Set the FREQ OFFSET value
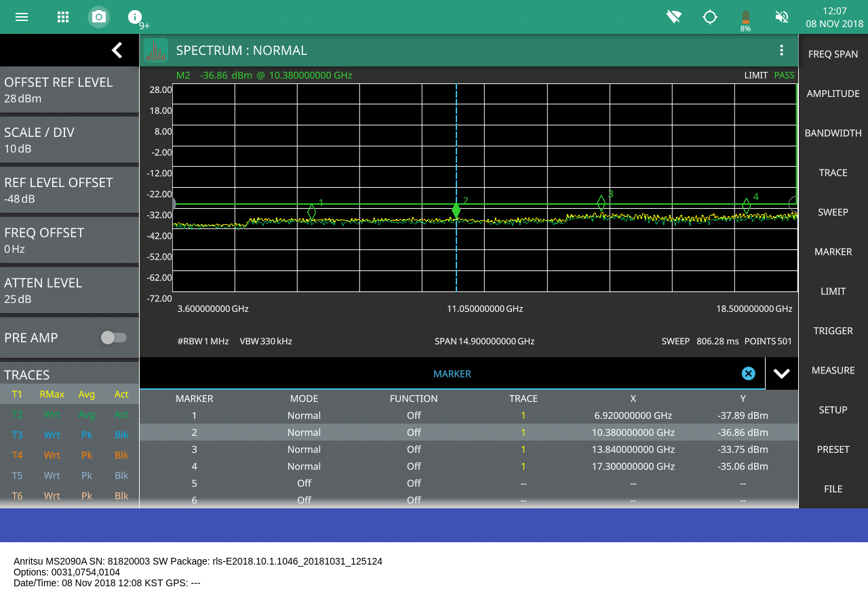This screenshot has height=610, width=868. 70,240
